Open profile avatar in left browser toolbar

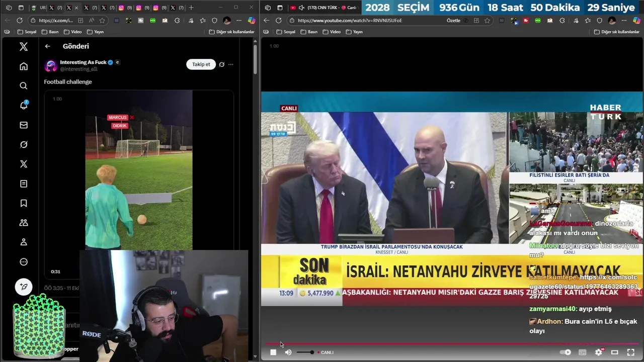pyautogui.click(x=227, y=21)
